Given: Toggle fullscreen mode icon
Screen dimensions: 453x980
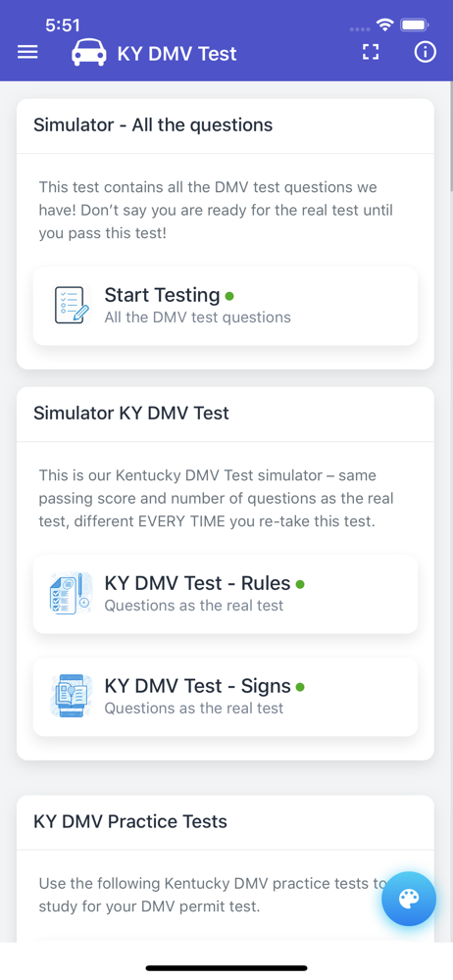Looking at the screenshot, I should [371, 53].
